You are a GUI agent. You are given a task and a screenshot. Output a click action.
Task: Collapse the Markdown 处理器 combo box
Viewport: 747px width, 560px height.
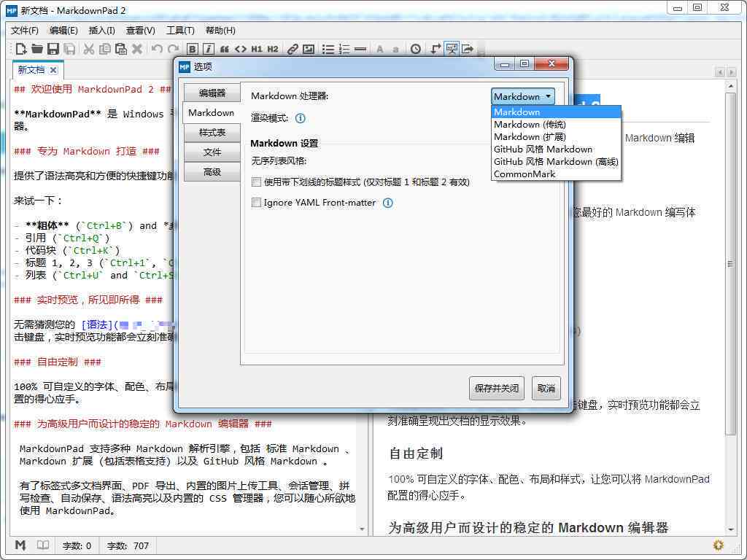(522, 97)
